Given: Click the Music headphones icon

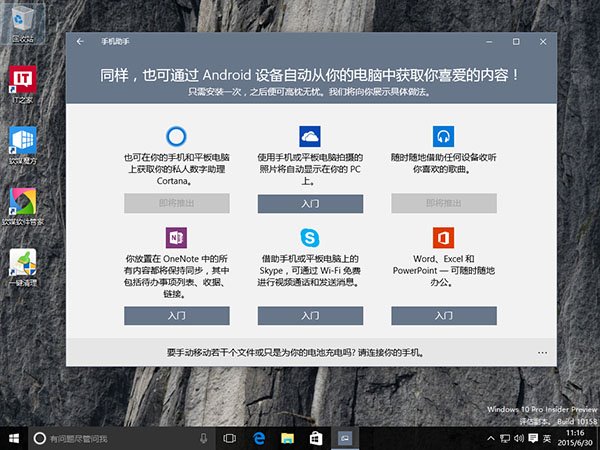Looking at the screenshot, I should tap(443, 136).
